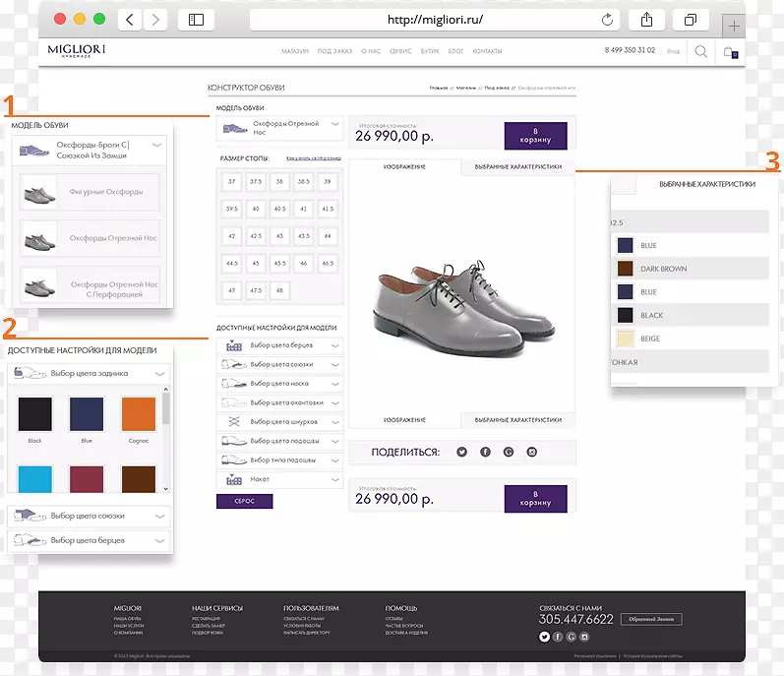784x676 pixels.
Task: Open the search magnifier in the site header
Action: pyautogui.click(x=701, y=51)
